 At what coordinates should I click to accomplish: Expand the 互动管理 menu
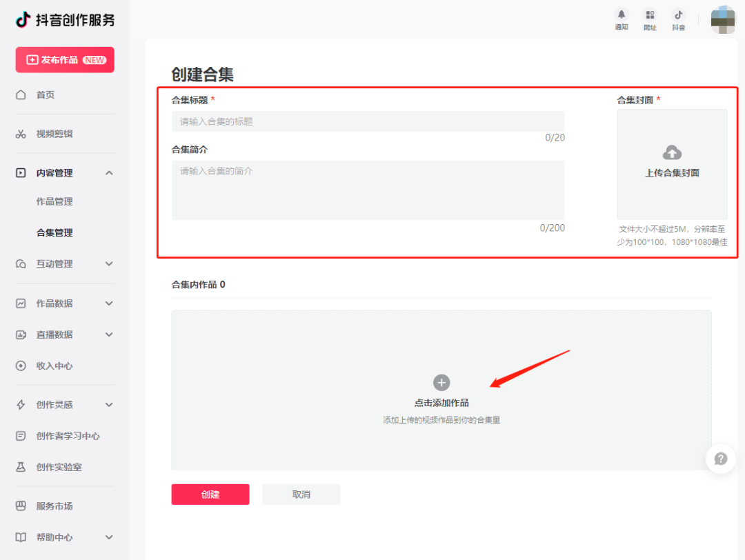(109, 263)
